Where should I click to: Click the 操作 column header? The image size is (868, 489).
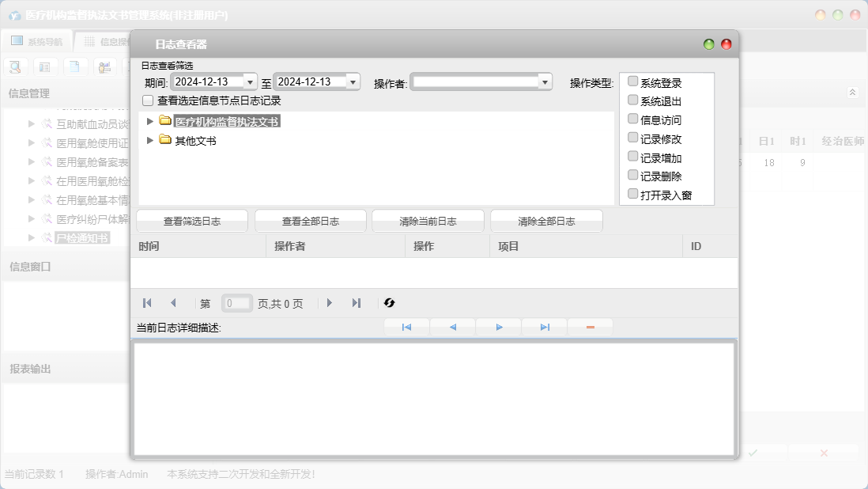click(447, 246)
